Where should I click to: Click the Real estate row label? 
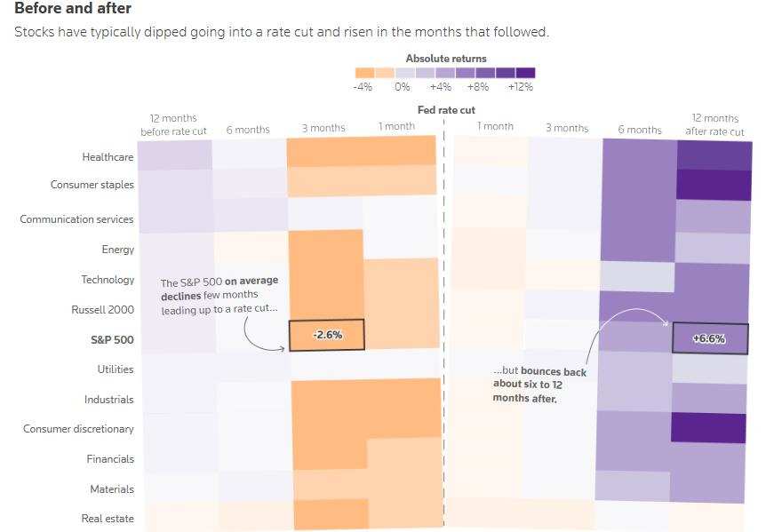coord(108,519)
